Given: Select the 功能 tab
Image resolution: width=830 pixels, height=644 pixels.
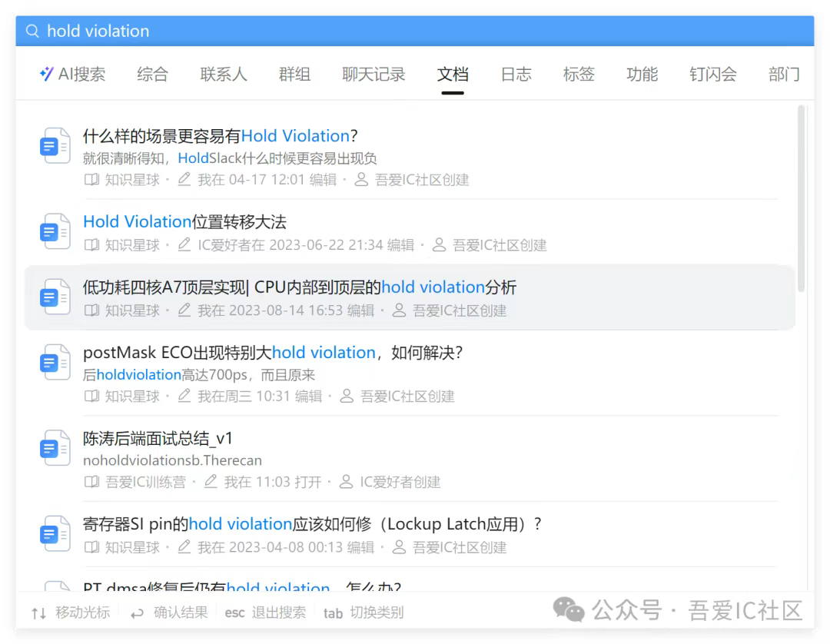Looking at the screenshot, I should pos(642,74).
